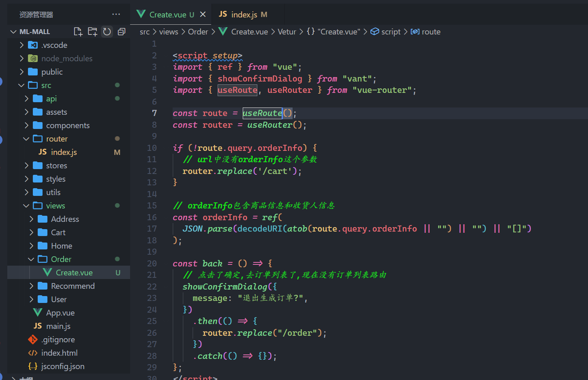Click the node_modules folder icon
This screenshot has width=588, height=380.
(x=33, y=58)
